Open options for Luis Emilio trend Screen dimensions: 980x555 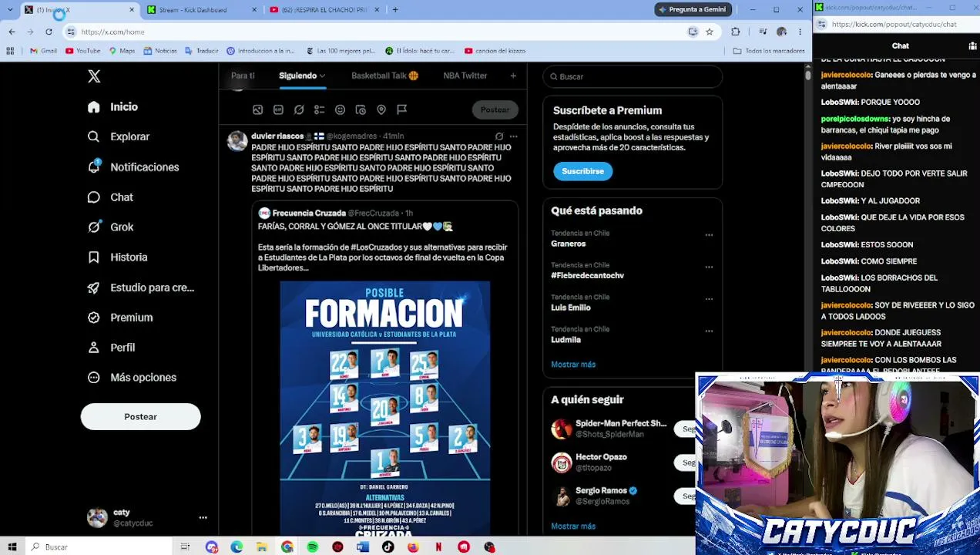(709, 299)
